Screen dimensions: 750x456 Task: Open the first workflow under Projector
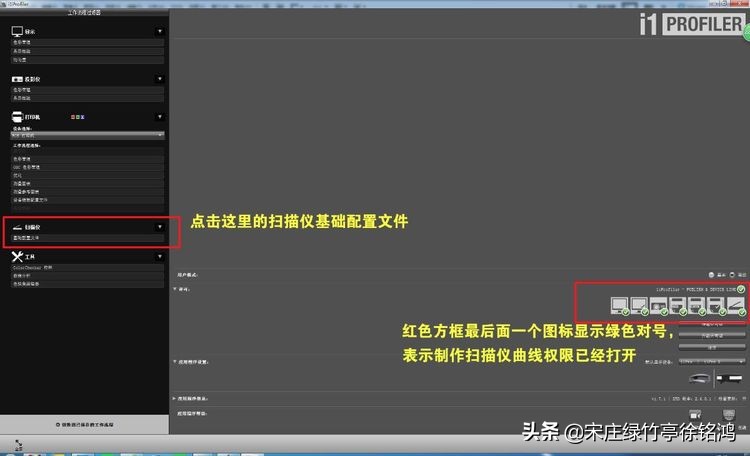(88, 90)
